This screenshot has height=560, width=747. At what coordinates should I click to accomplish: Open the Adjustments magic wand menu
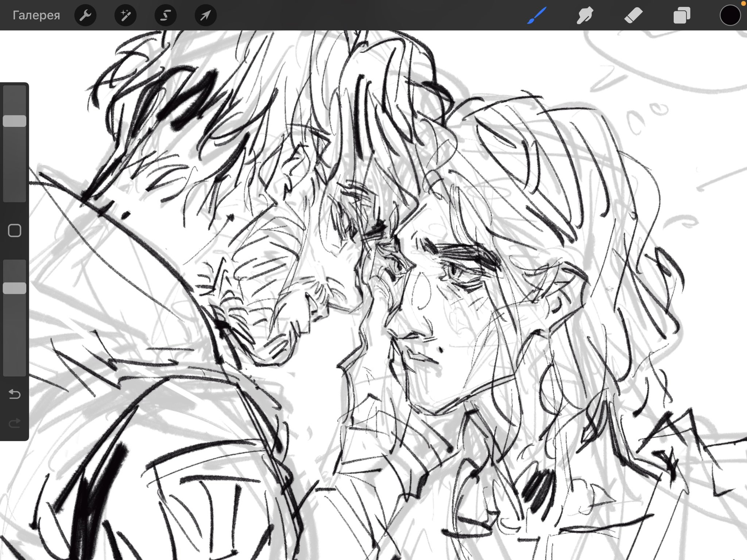pyautogui.click(x=125, y=15)
